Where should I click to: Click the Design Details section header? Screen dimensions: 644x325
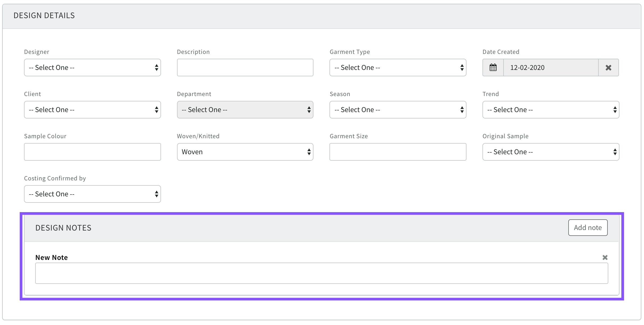pos(44,15)
